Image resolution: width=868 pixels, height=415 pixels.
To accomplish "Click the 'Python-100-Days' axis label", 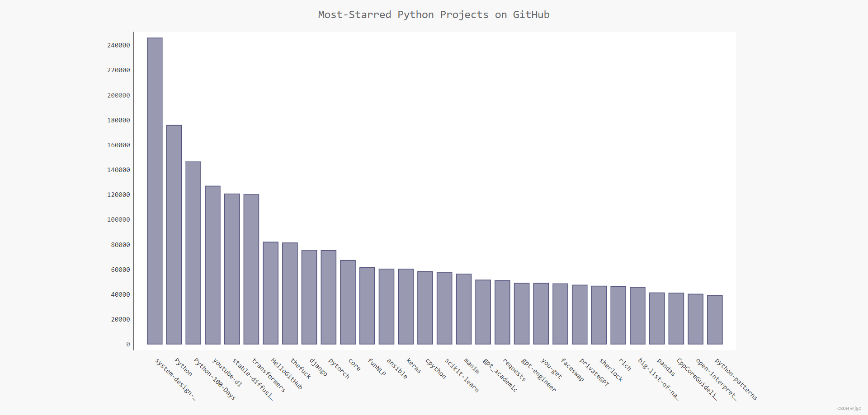I will (x=215, y=379).
